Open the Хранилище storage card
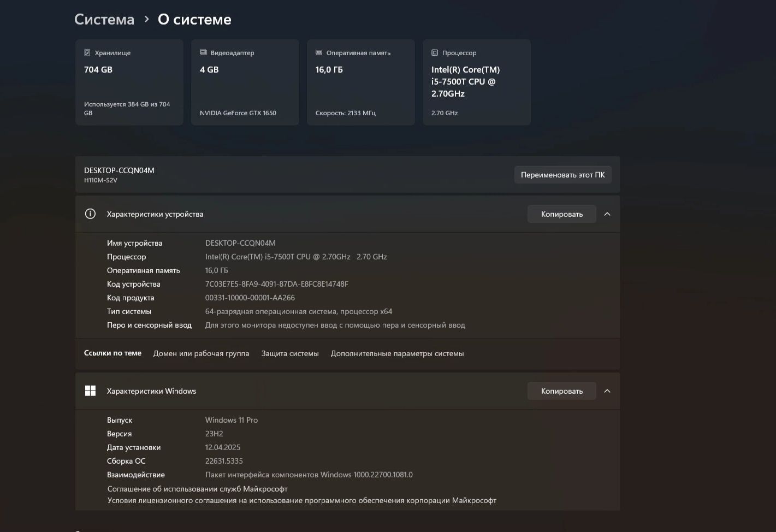776x532 pixels. [129, 82]
